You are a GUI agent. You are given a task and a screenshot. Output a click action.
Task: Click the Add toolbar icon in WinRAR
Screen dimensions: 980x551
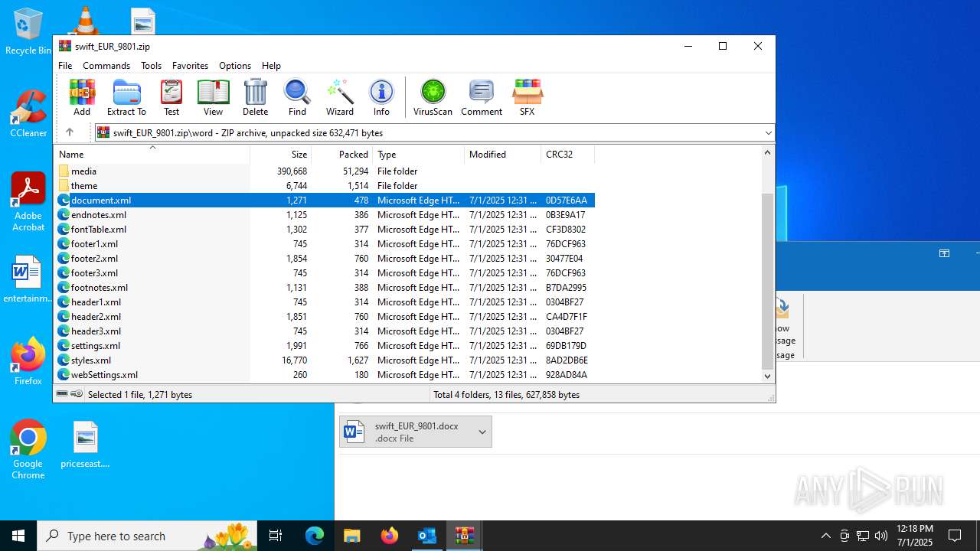coord(82,97)
